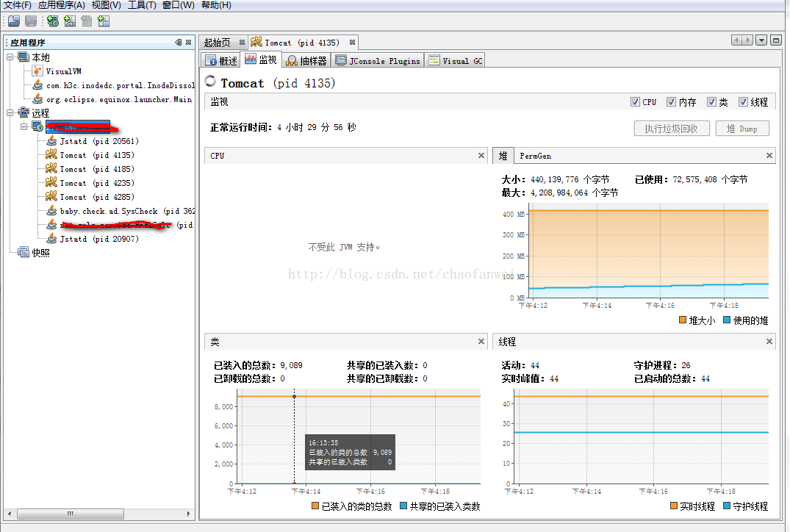Click the Add Remote Host toolbar icon
Screen dimensions: 790x532
pos(53,21)
